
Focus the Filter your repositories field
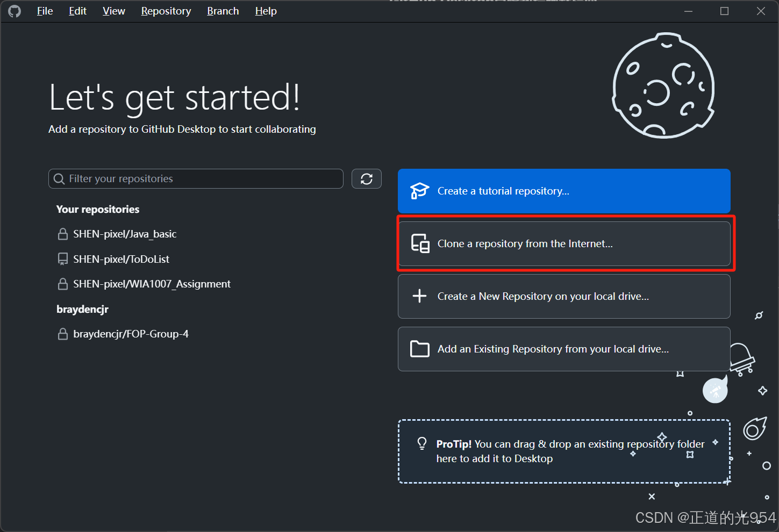tap(196, 179)
